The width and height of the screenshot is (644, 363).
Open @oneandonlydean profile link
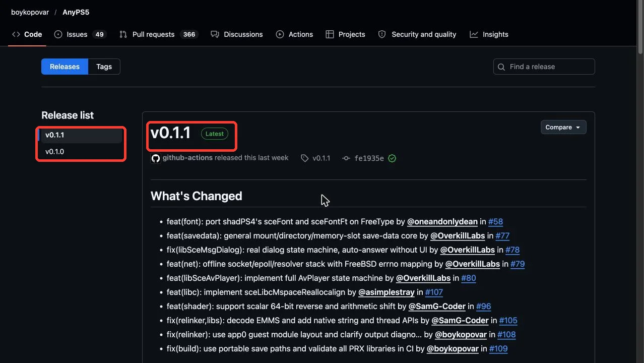coord(442,221)
